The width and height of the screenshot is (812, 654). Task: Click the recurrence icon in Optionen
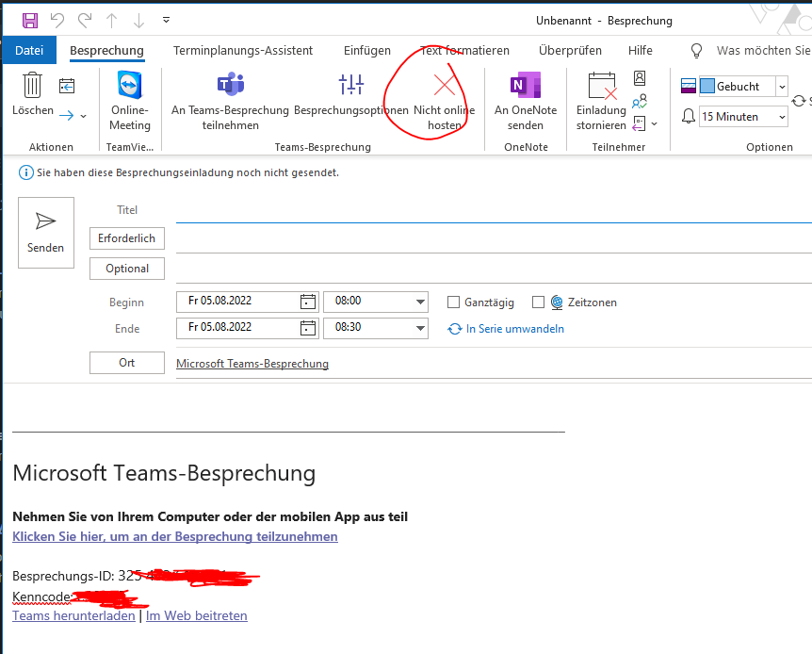click(799, 101)
